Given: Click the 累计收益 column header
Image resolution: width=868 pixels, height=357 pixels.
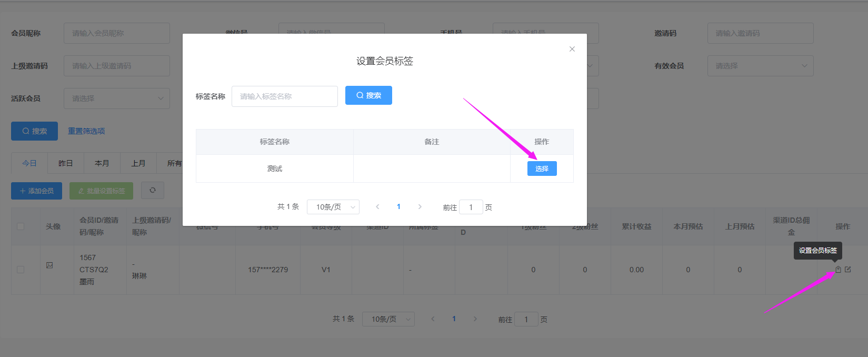Looking at the screenshot, I should 636,226.
